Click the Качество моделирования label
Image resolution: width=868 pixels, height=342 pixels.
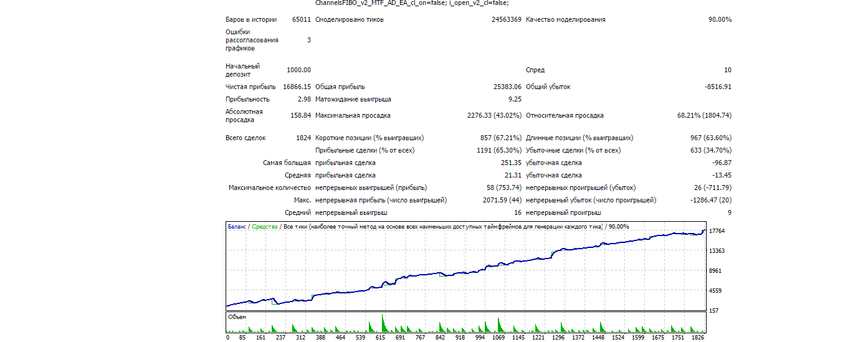click(566, 19)
